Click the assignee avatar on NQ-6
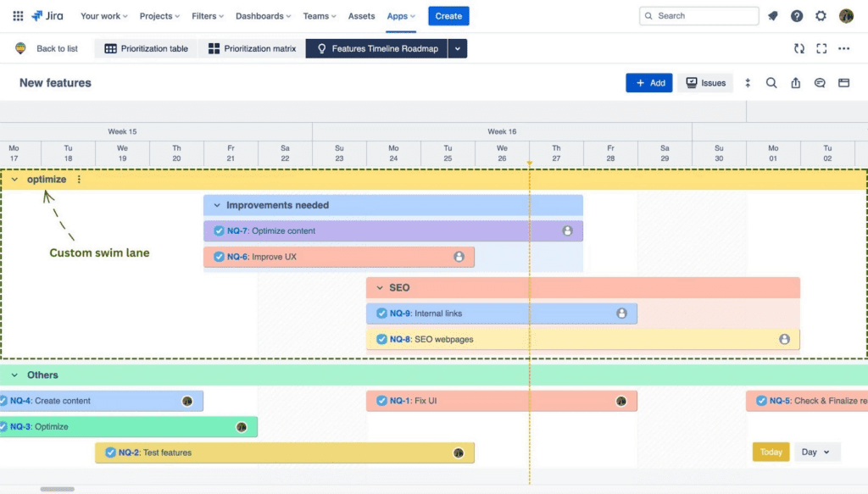The image size is (868, 494). 459,257
